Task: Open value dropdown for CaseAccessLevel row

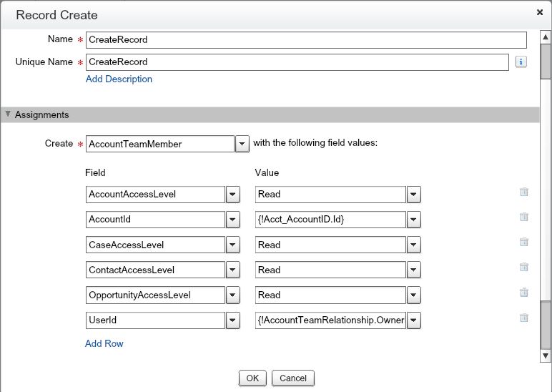Action: click(414, 245)
